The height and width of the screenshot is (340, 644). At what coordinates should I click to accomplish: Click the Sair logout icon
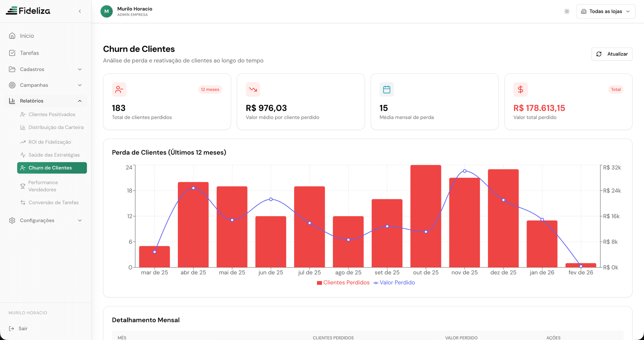coord(12,329)
